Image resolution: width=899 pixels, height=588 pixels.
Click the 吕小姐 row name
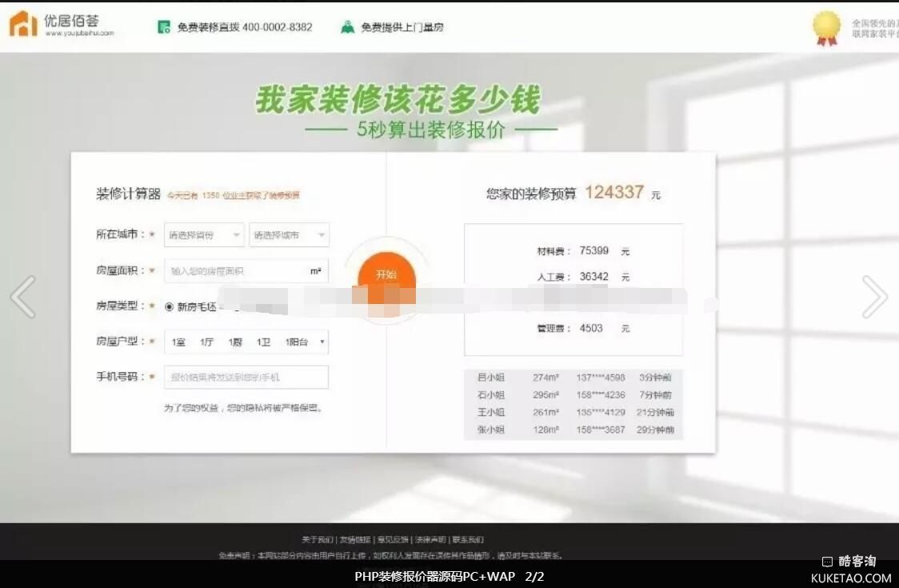(491, 378)
